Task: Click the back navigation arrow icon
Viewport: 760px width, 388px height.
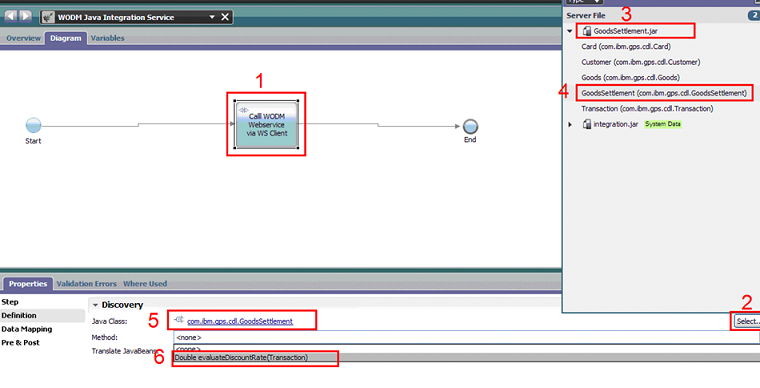Action: click(11, 16)
